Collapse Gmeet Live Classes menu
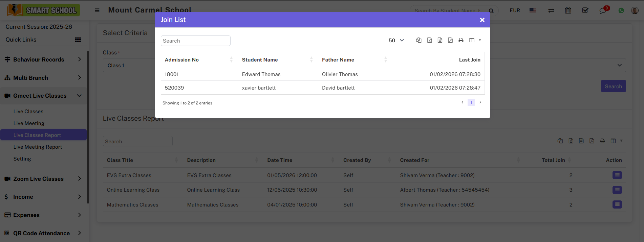The image size is (644, 242). pos(43,96)
